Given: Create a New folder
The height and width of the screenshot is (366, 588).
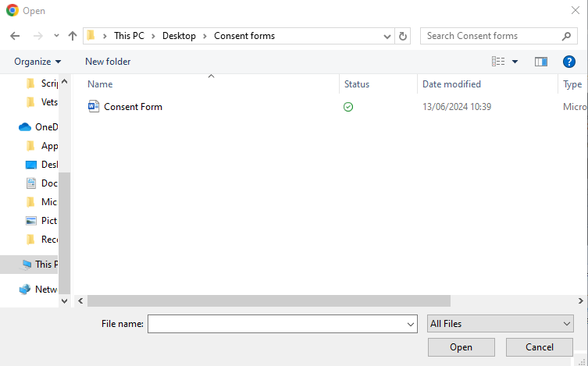Looking at the screenshot, I should point(108,62).
